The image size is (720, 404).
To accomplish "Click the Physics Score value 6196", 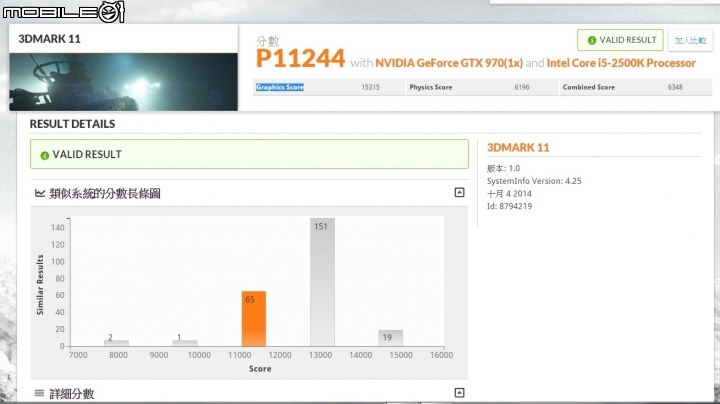I will (x=522, y=87).
